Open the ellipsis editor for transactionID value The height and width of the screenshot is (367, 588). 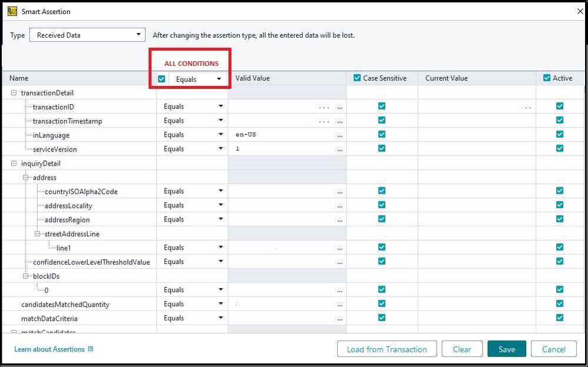(340, 107)
